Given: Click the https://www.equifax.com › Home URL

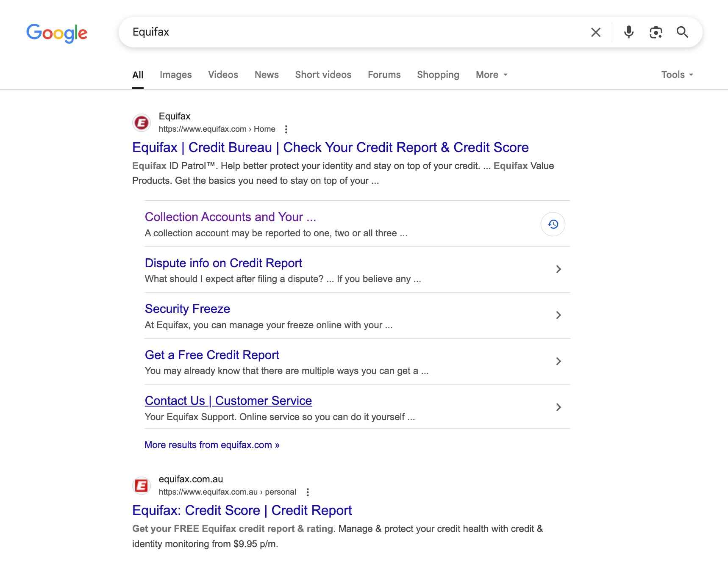Looking at the screenshot, I should tap(217, 129).
